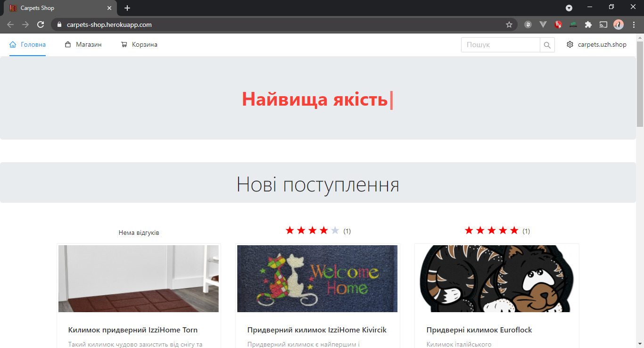Go back with the browser back arrow
The height and width of the screenshot is (348, 644).
point(10,25)
